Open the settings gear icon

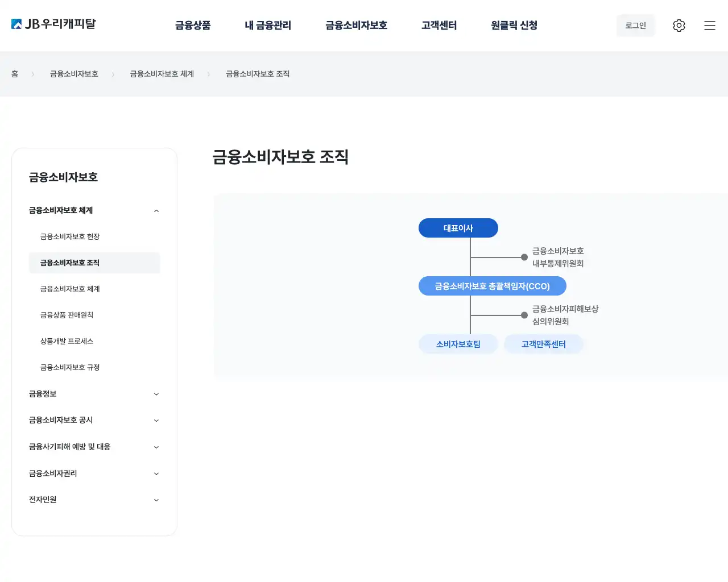click(679, 26)
